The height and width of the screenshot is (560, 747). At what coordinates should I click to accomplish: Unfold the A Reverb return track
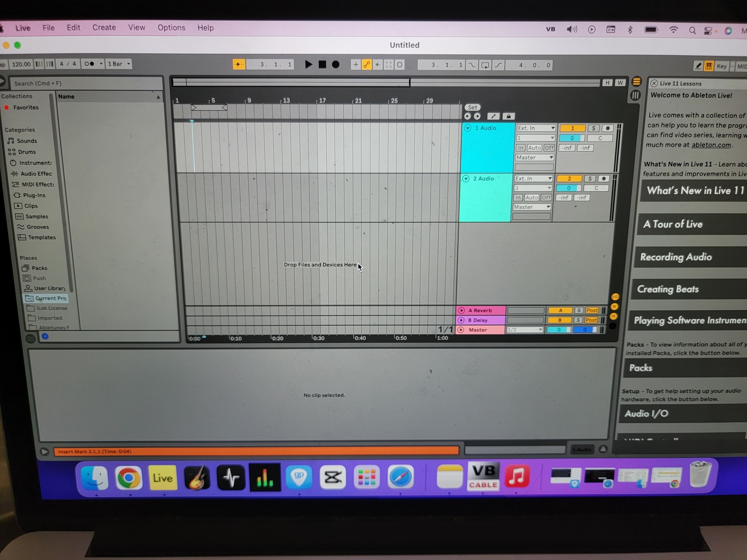point(461,310)
